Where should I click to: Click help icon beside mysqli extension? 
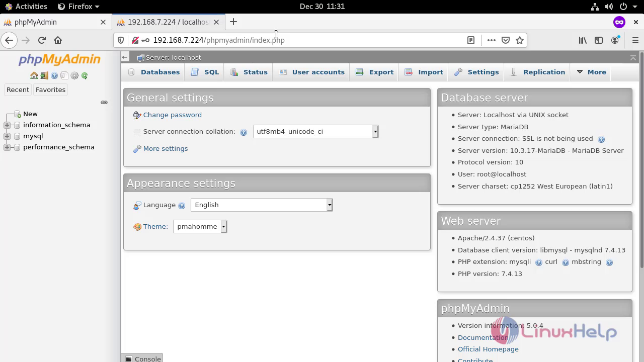point(538,262)
